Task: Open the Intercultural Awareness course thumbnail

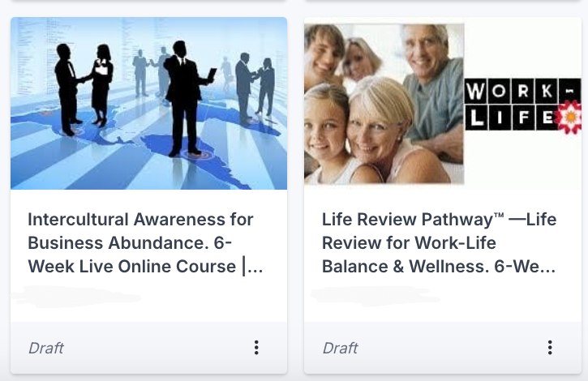Action: click(149, 103)
